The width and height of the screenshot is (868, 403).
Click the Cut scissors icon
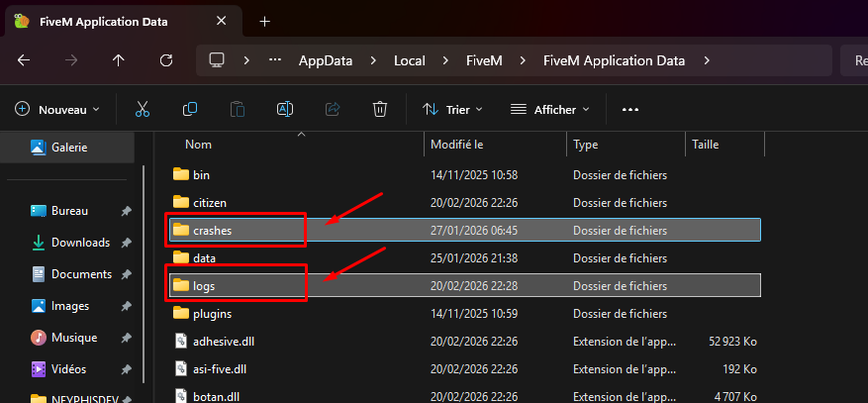(143, 109)
